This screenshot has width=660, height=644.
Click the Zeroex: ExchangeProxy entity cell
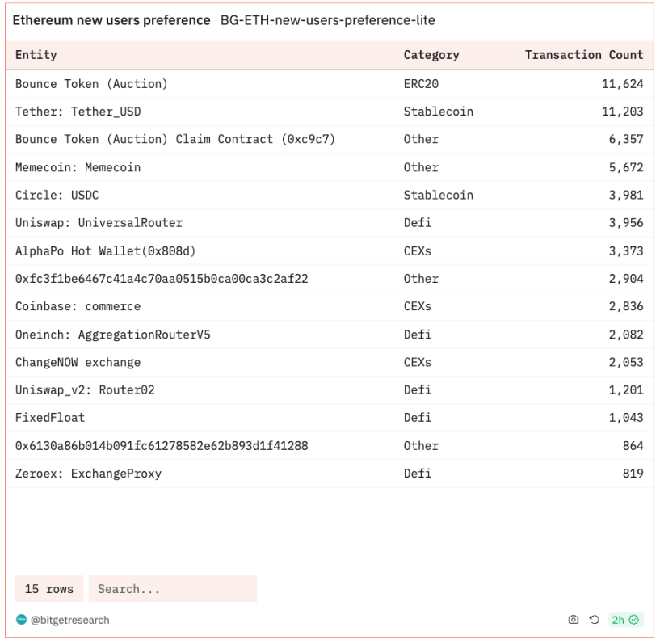(88, 474)
